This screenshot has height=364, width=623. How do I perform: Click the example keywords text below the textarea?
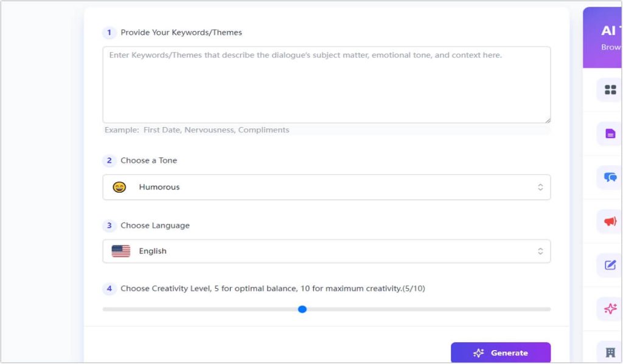click(x=195, y=130)
